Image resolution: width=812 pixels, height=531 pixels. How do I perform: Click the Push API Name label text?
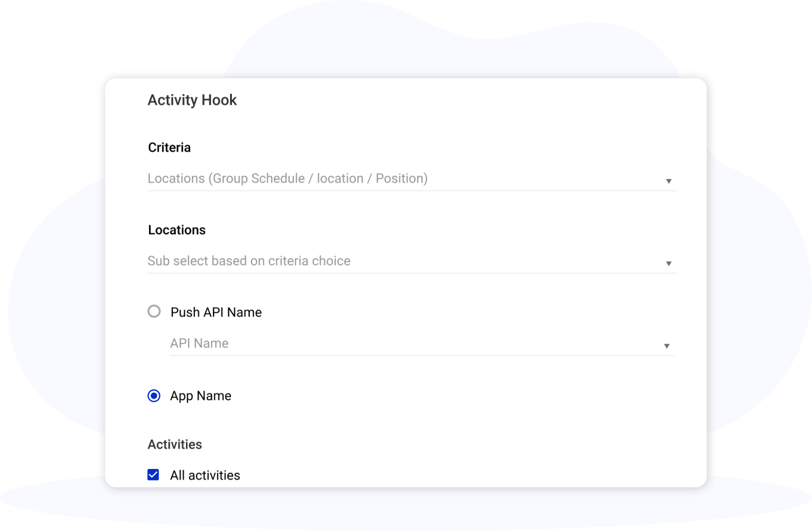[216, 312]
